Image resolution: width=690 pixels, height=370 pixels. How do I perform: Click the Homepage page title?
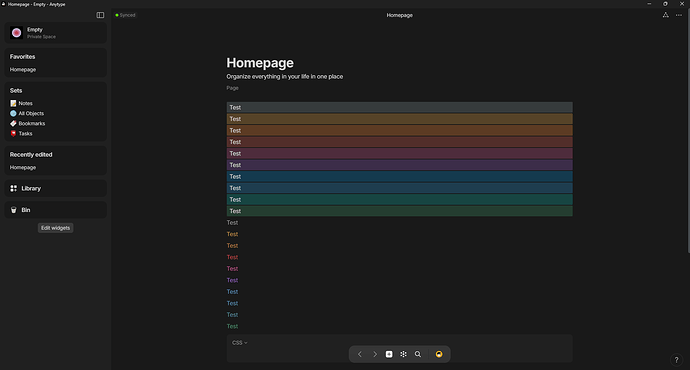260,63
